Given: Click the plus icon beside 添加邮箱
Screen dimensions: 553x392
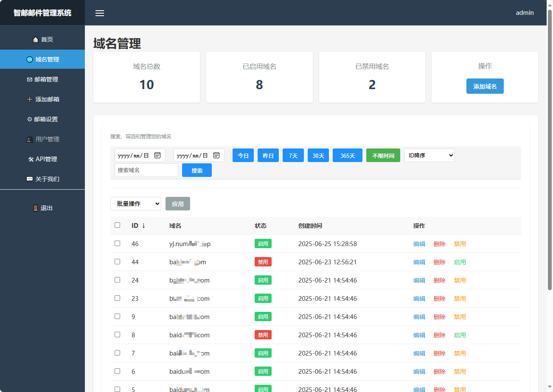Looking at the screenshot, I should (x=29, y=99).
